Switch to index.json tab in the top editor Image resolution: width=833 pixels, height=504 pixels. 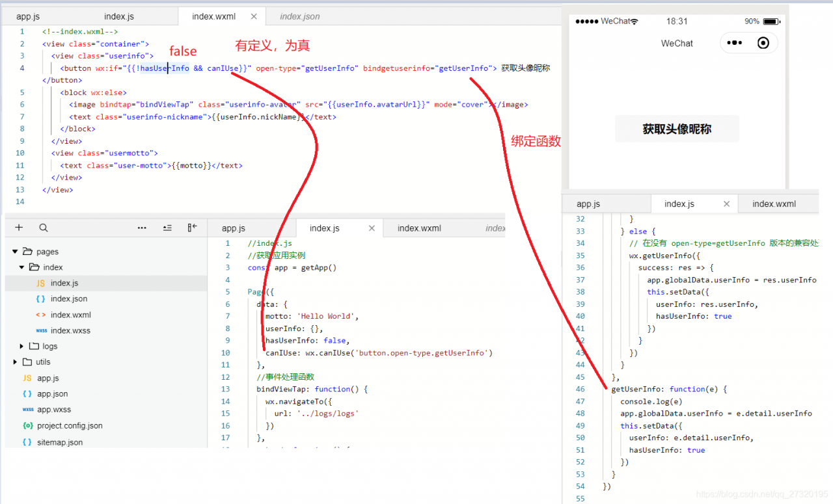(299, 16)
